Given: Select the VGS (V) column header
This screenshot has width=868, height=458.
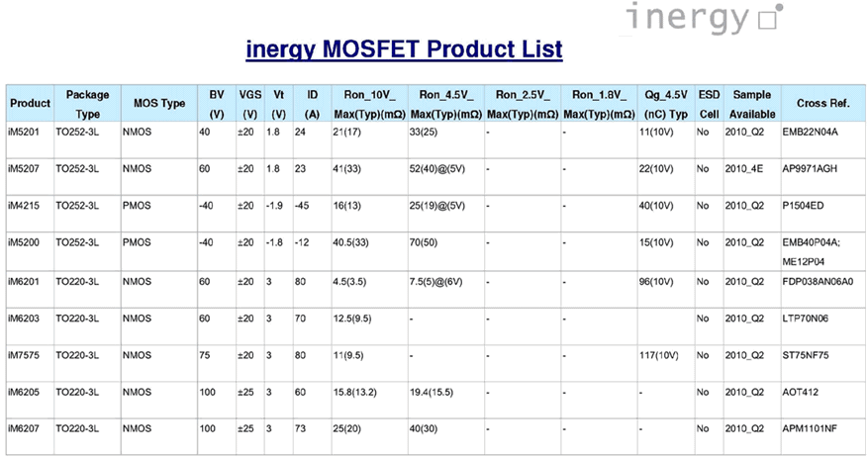Looking at the screenshot, I should coord(250,104).
